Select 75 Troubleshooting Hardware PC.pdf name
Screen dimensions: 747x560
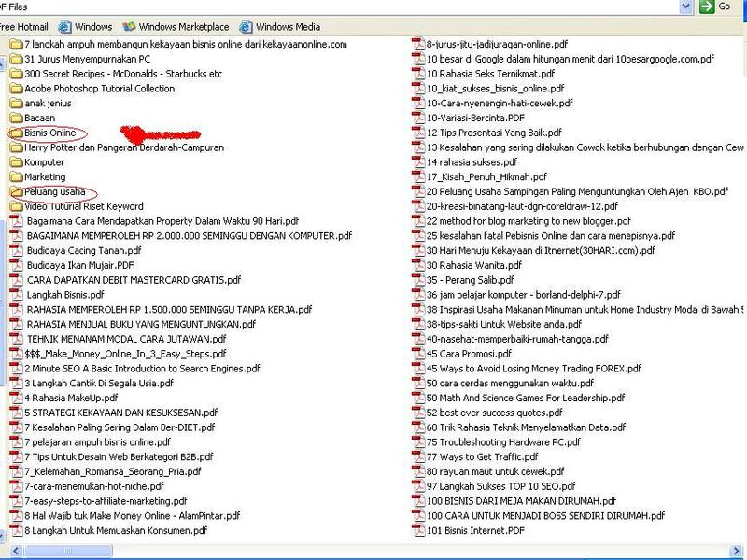click(x=504, y=442)
